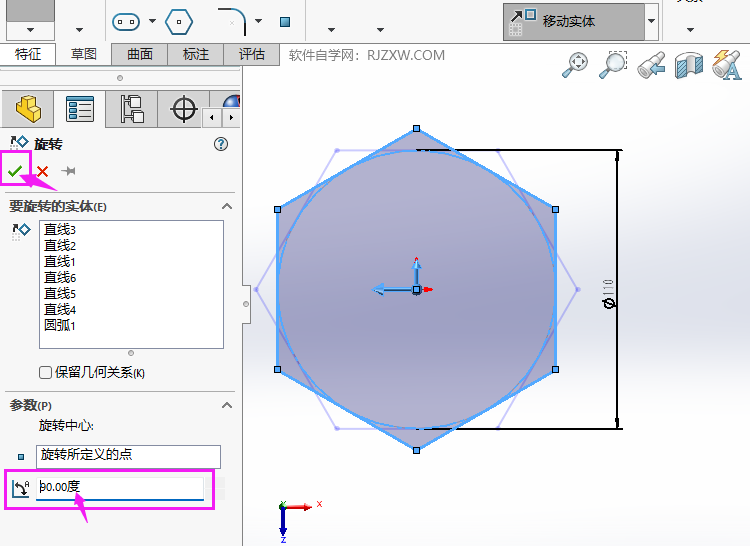Open the FeatureManager design tree tab
The width and height of the screenshot is (750, 546).
[x=27, y=108]
